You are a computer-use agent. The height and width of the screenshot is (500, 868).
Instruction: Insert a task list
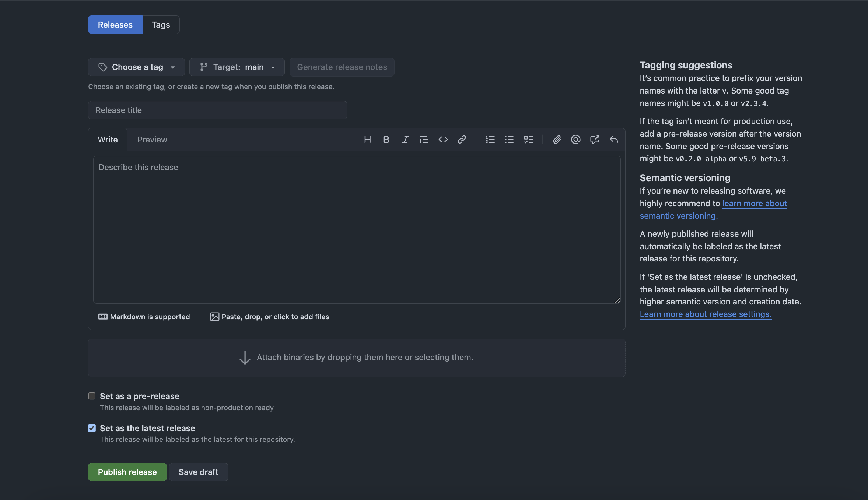click(x=528, y=140)
